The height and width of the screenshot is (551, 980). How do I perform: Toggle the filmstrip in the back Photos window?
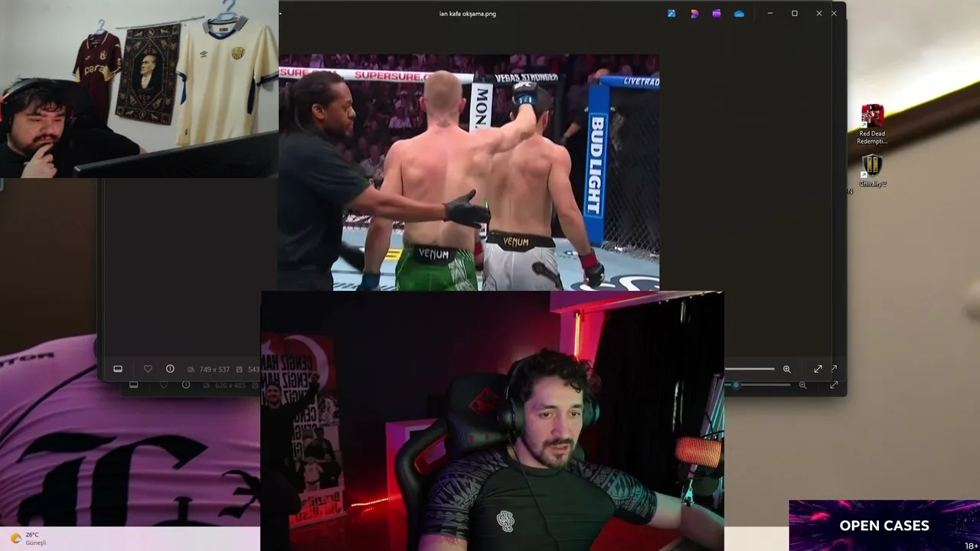(134, 385)
